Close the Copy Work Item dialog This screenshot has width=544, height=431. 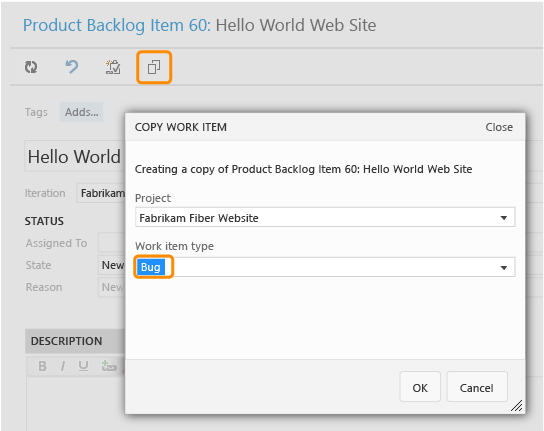tap(499, 127)
